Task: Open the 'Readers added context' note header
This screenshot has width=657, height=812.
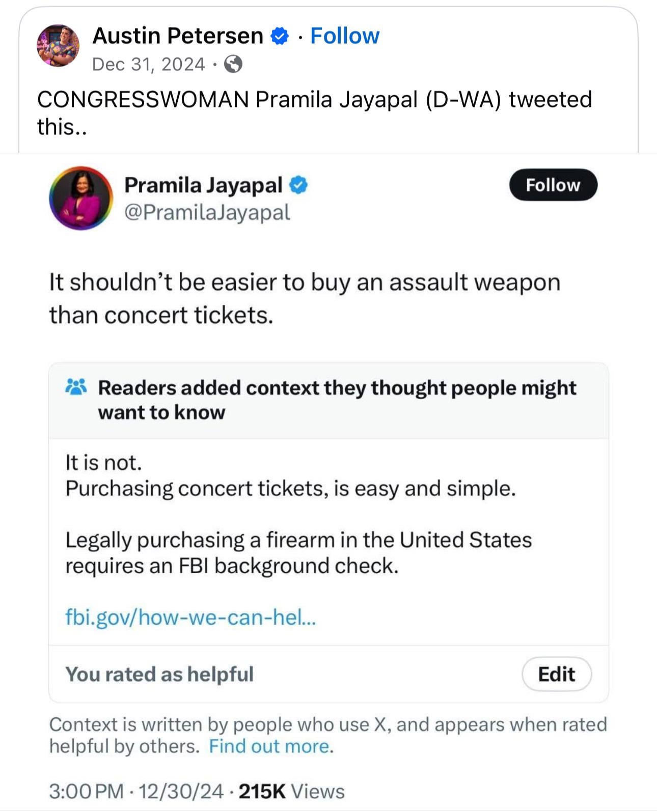Action: (328, 401)
